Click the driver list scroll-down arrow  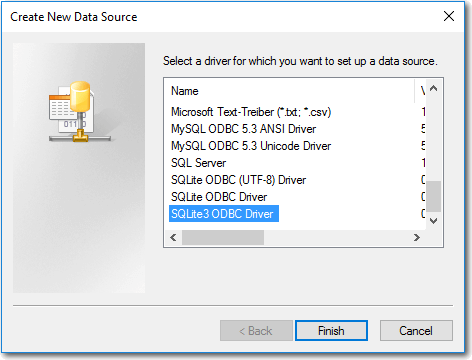(x=433, y=221)
